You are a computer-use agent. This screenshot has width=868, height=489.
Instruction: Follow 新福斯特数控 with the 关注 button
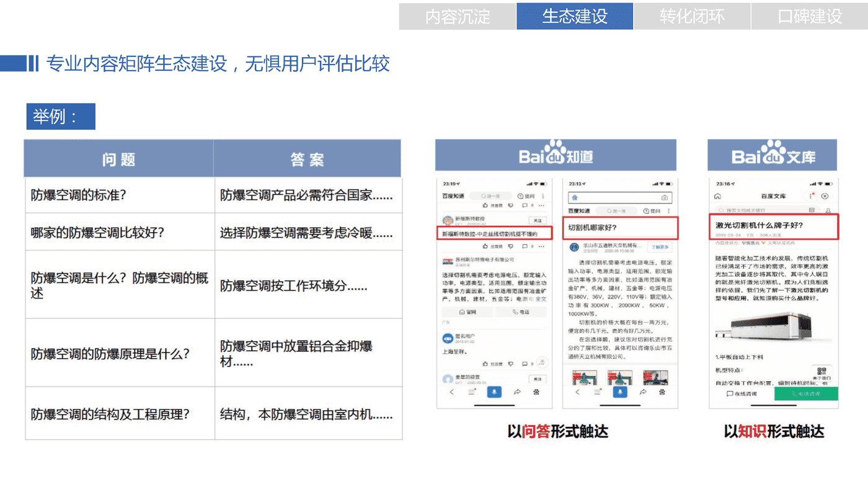(537, 220)
